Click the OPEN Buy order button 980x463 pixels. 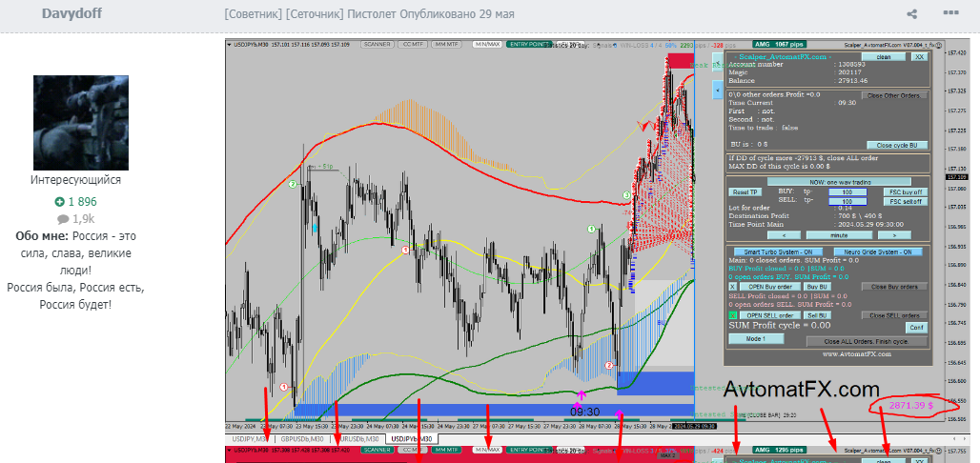pos(770,286)
